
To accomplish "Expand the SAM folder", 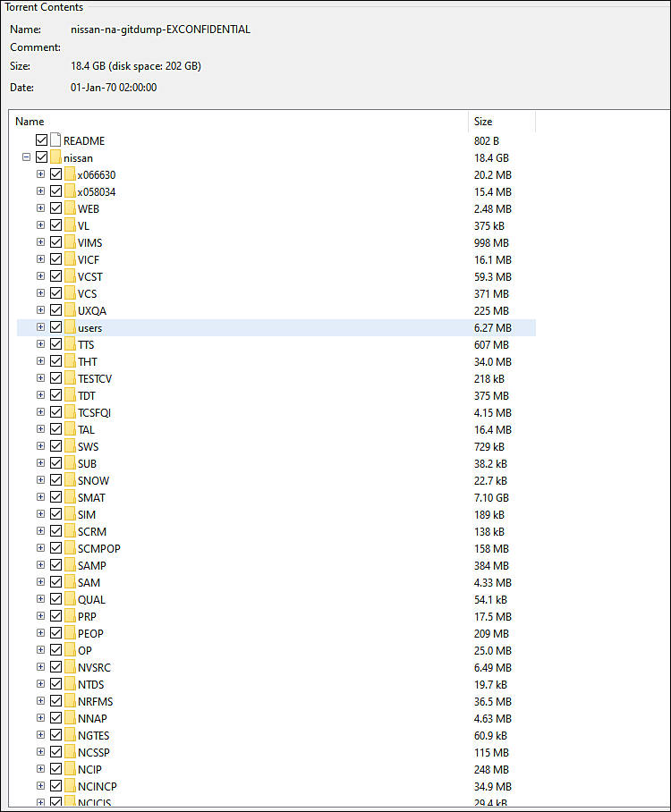I will click(x=40, y=582).
